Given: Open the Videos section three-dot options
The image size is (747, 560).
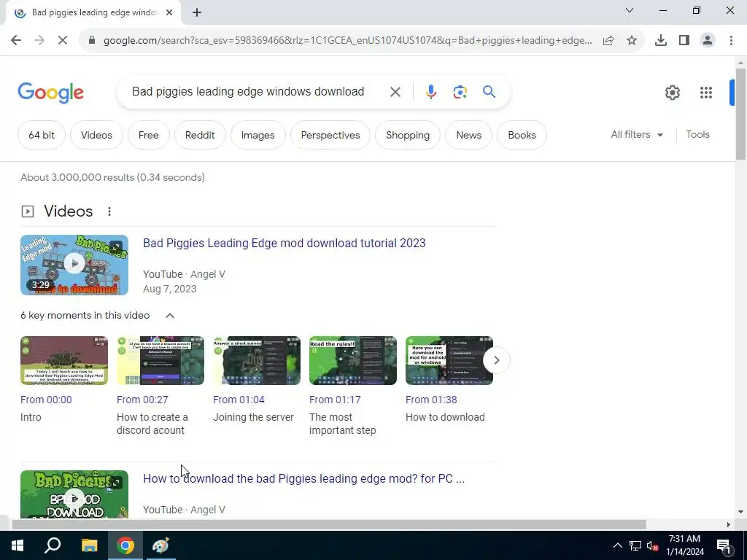Looking at the screenshot, I should click(x=109, y=211).
